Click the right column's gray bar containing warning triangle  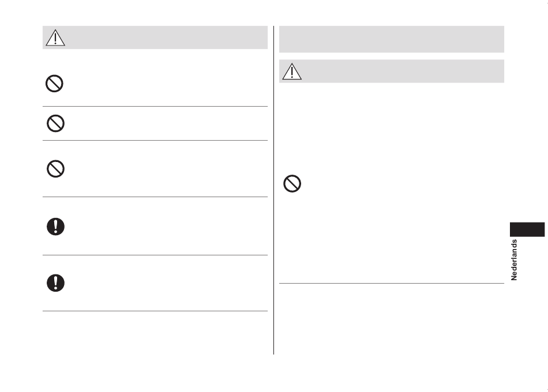click(x=392, y=71)
